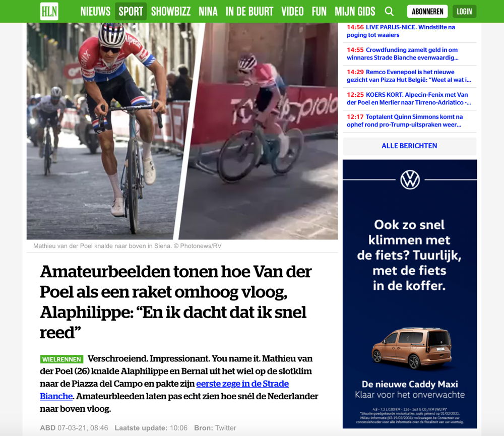Open the Fun section
The height and width of the screenshot is (436, 504).
point(319,12)
